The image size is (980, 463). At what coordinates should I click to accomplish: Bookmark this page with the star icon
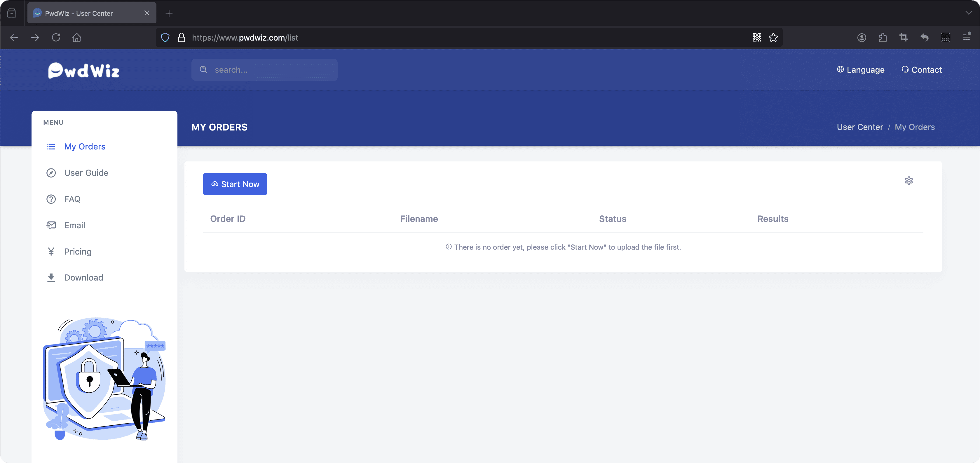click(773, 38)
